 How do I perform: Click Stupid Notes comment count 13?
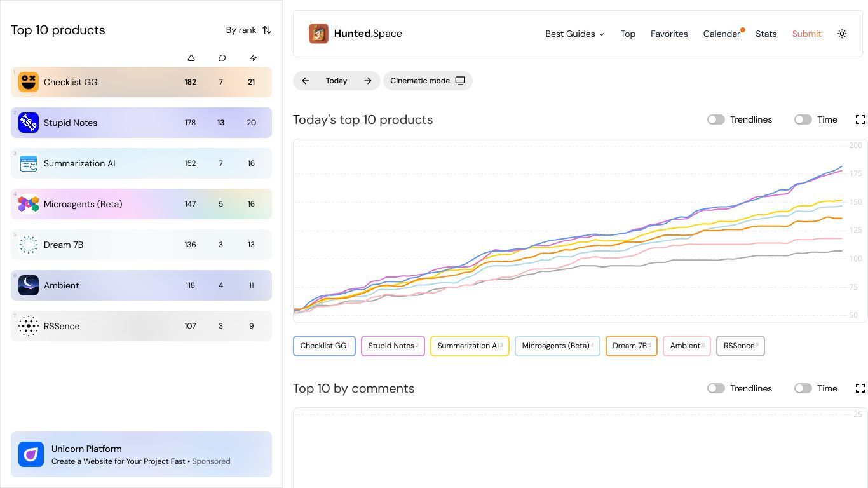coord(220,123)
